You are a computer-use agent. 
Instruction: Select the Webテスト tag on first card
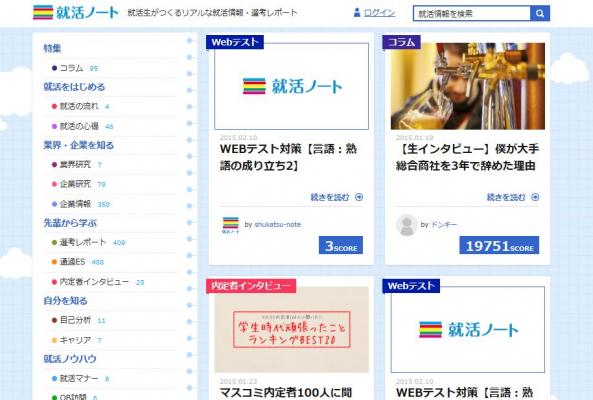tap(234, 42)
